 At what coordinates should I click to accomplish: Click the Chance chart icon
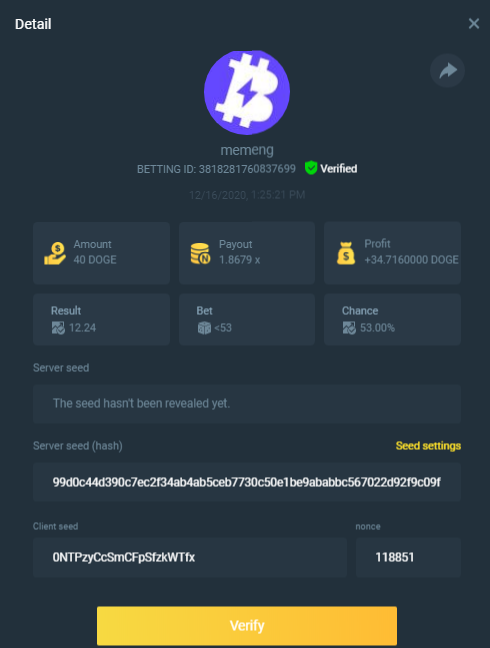(349, 328)
